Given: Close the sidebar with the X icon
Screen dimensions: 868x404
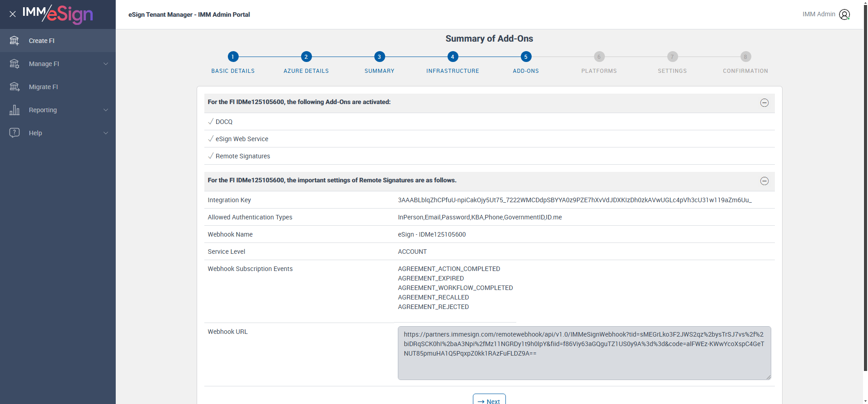Looking at the screenshot, I should (13, 14).
